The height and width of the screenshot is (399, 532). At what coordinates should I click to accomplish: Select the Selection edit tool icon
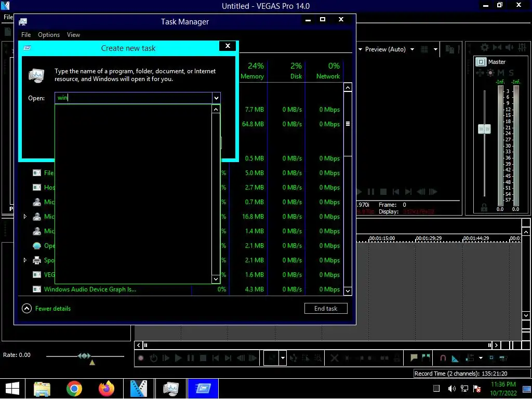pyautogui.click(x=305, y=358)
